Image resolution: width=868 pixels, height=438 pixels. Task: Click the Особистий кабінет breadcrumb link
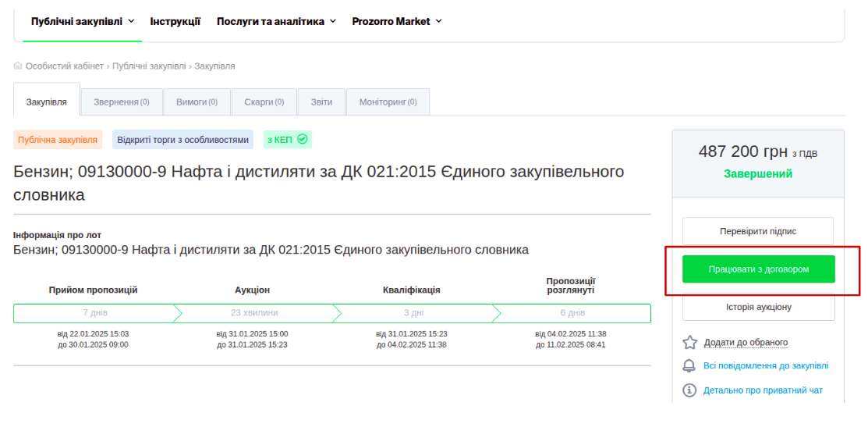tap(64, 66)
